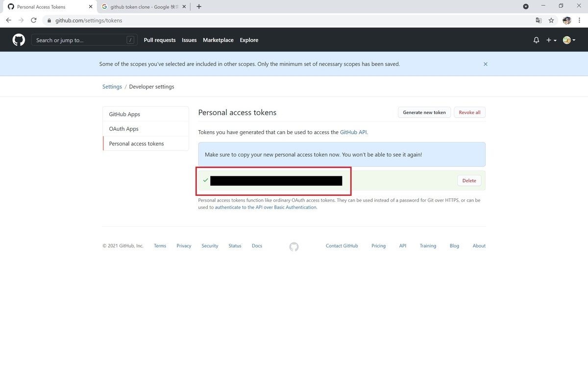Go to Settings breadcrumb link
Viewport: 588px width, 375px height.
click(x=112, y=87)
